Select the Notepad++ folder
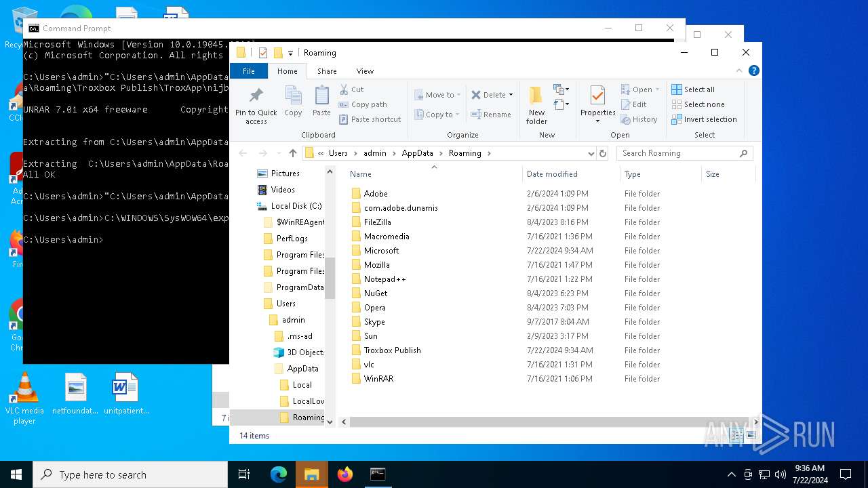This screenshot has width=868, height=488. (384, 279)
